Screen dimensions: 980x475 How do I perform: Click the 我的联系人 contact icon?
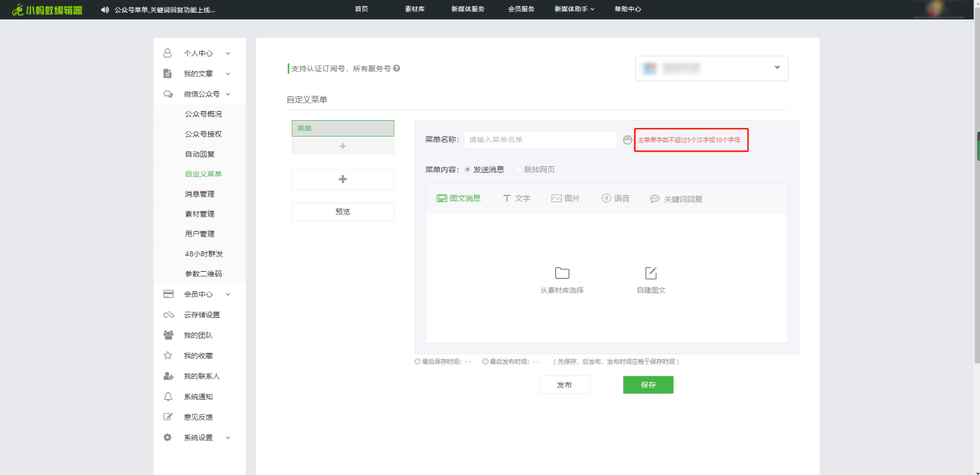pos(168,376)
